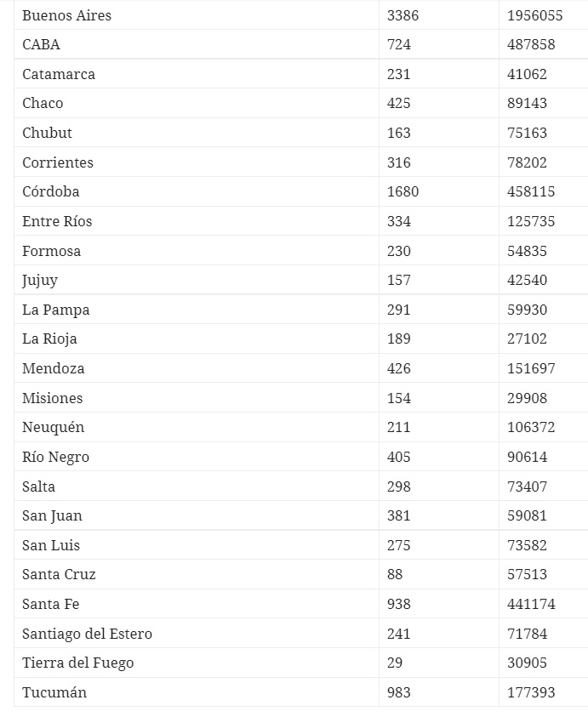Click the Misiones value 154
Viewport: 588px width, 717px height.
pos(398,398)
